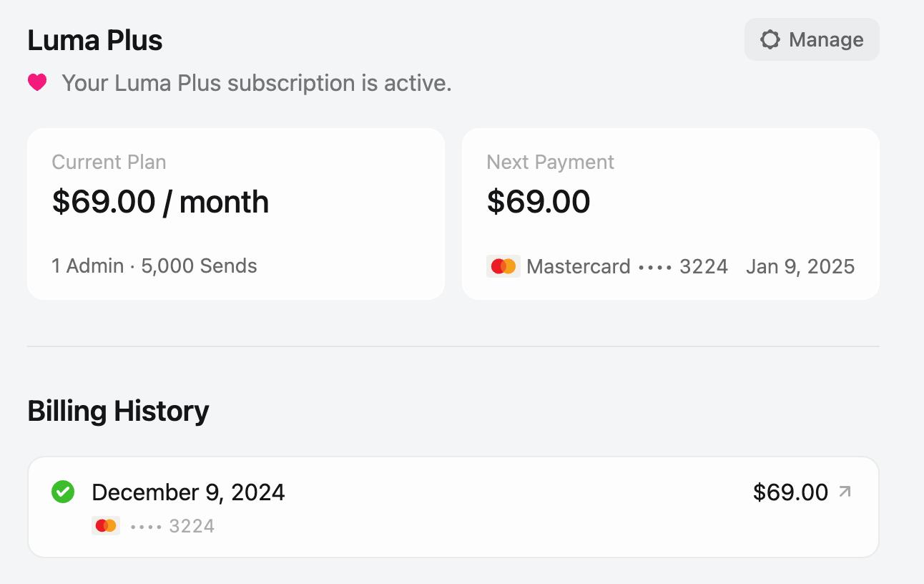
Task: Click "•••• 3224" card number in billing row
Action: click(x=173, y=527)
